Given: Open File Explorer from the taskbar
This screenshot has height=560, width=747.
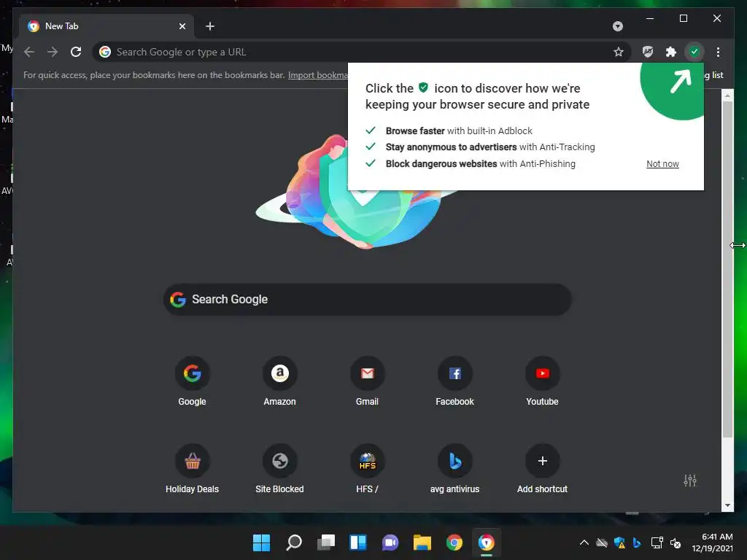Looking at the screenshot, I should point(422,542).
